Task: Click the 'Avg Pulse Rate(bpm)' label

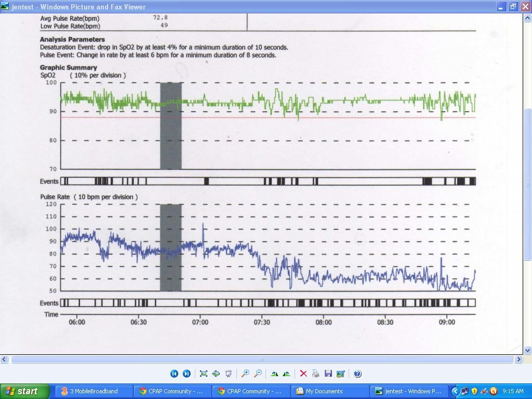Action: 70,18
